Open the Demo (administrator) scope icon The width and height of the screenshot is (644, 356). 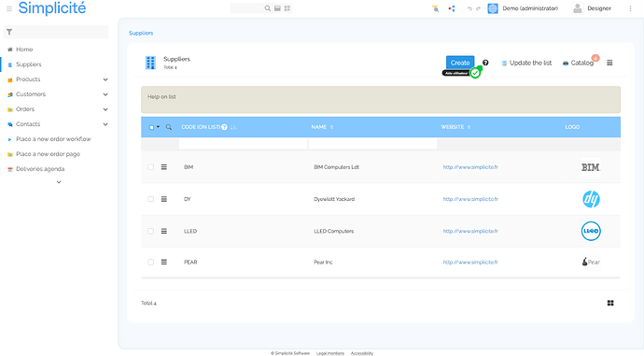pyautogui.click(x=493, y=8)
